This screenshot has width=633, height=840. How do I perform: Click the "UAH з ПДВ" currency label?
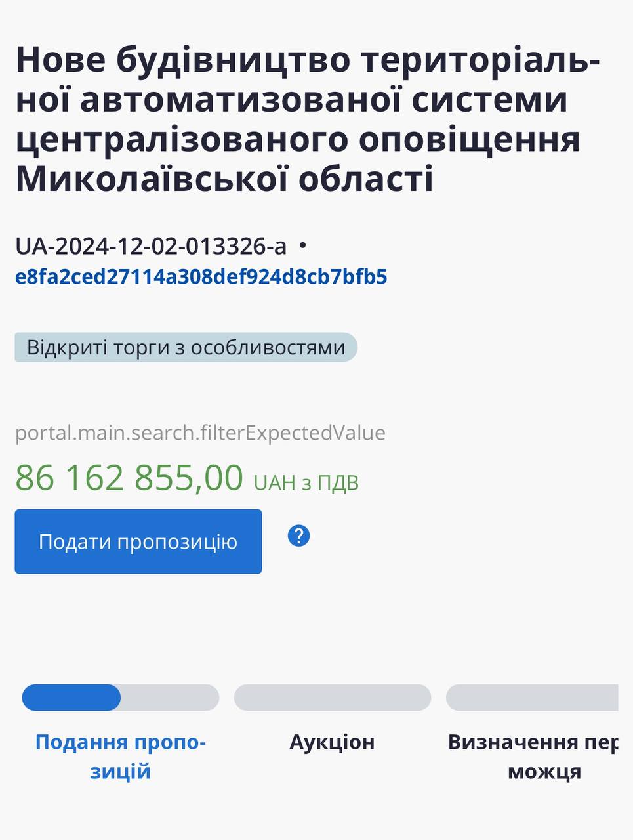[x=306, y=483]
